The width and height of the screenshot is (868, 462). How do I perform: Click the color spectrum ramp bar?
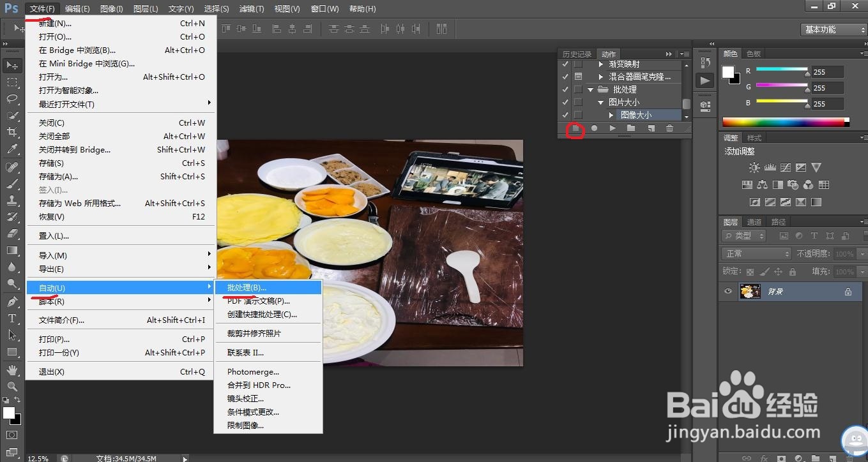point(786,122)
